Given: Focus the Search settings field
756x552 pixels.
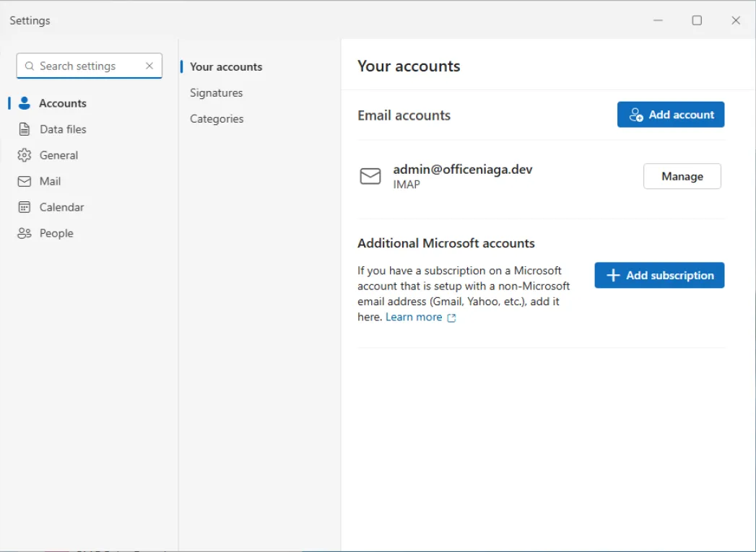Looking at the screenshot, I should click(x=90, y=66).
